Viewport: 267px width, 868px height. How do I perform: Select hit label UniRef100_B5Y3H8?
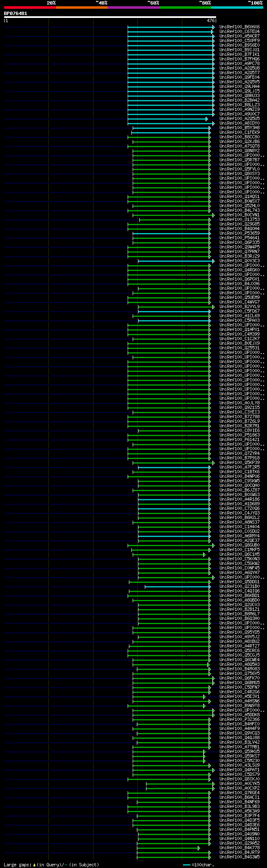[239, 128]
